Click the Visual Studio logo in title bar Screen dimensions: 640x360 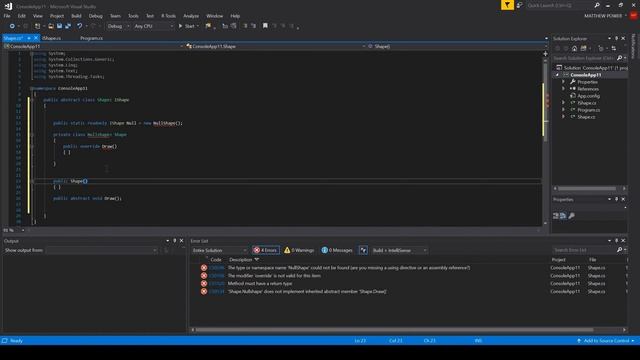point(8,6)
